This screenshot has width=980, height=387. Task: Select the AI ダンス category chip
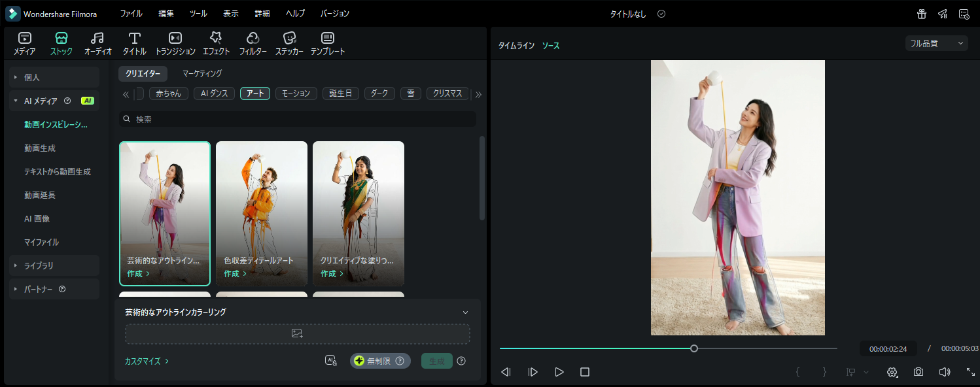[214, 93]
